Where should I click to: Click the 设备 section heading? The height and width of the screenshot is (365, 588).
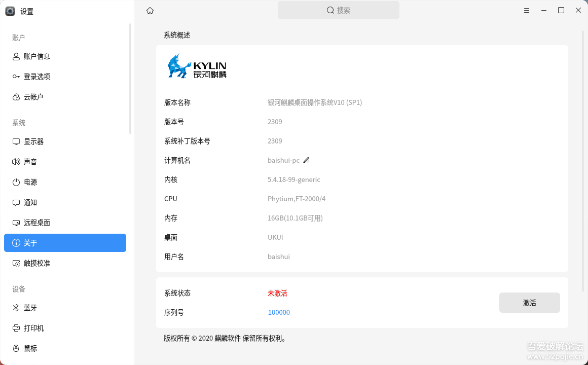(x=19, y=289)
